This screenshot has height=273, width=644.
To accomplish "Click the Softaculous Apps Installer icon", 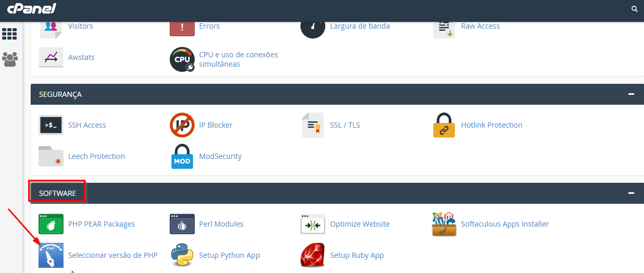I will click(x=444, y=224).
